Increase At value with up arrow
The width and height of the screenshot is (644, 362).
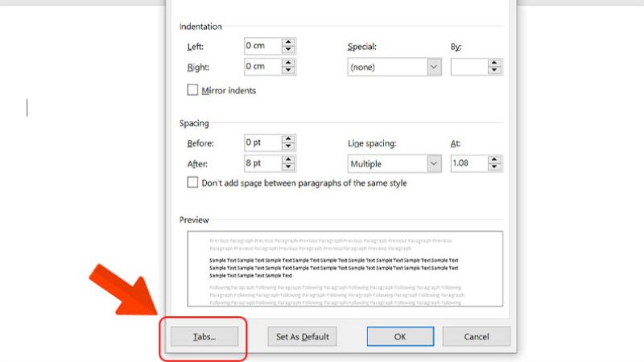pos(494,159)
